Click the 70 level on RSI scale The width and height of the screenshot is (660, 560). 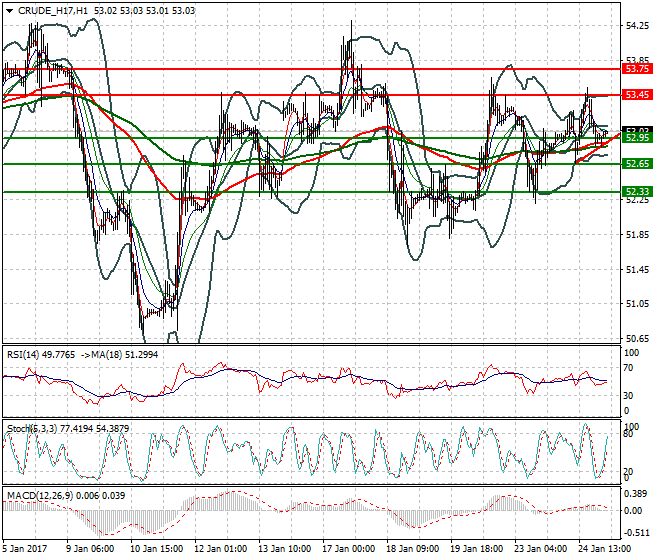pyautogui.click(x=628, y=368)
